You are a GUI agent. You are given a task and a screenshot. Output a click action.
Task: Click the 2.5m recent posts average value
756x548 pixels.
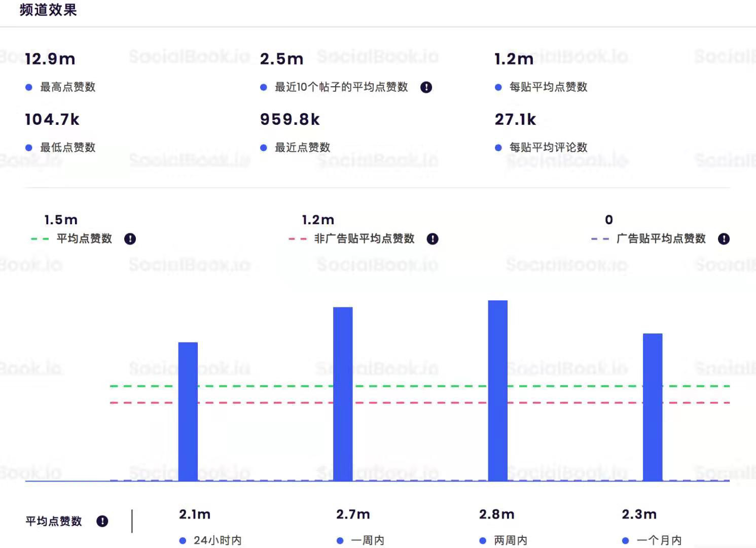point(282,59)
